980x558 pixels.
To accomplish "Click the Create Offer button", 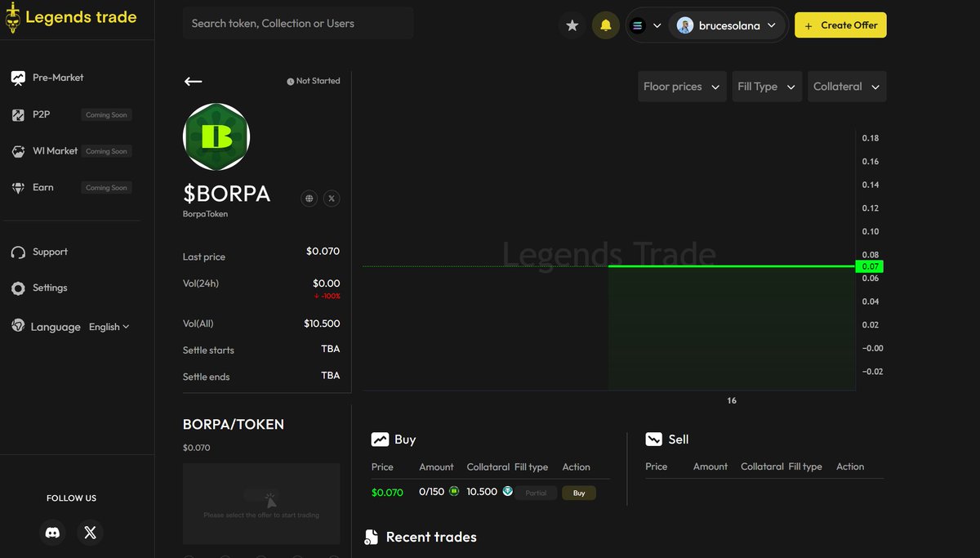I will tap(840, 25).
